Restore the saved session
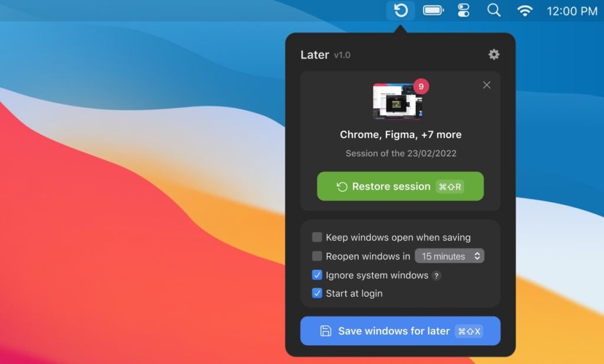The height and width of the screenshot is (364, 604). (x=401, y=186)
